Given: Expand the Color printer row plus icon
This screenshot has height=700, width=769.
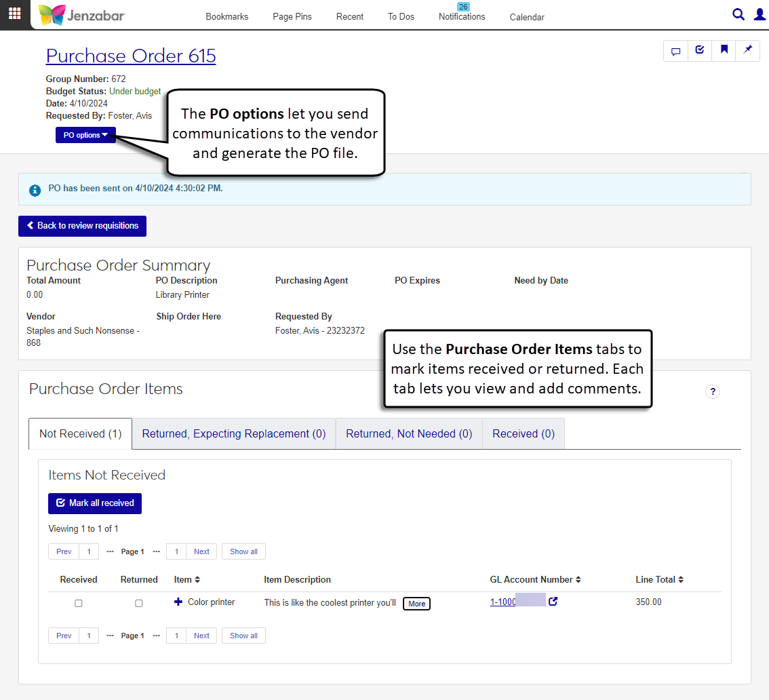Looking at the screenshot, I should point(178,602).
